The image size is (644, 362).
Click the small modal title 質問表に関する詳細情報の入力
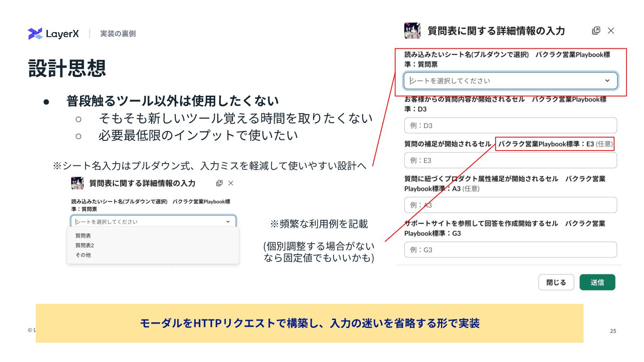pos(142,183)
